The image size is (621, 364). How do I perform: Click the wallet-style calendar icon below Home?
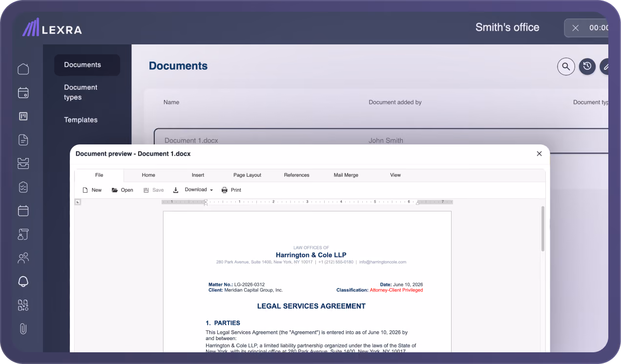pyautogui.click(x=23, y=93)
